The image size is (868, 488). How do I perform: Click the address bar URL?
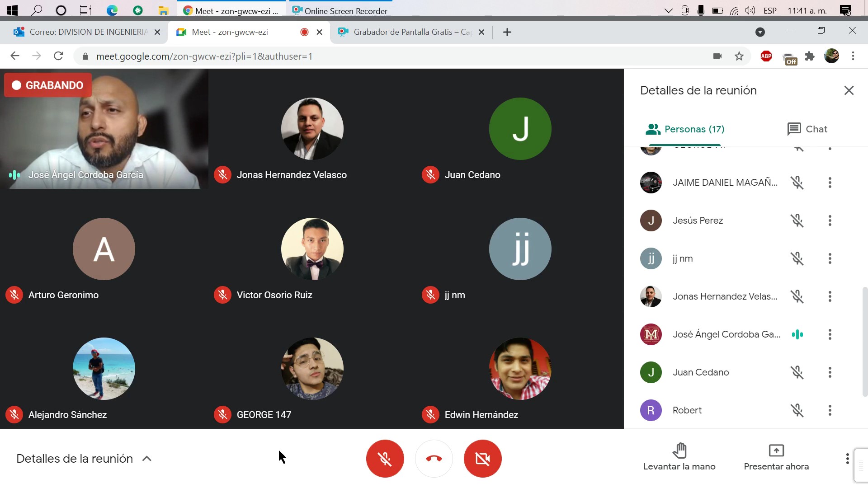pos(204,56)
